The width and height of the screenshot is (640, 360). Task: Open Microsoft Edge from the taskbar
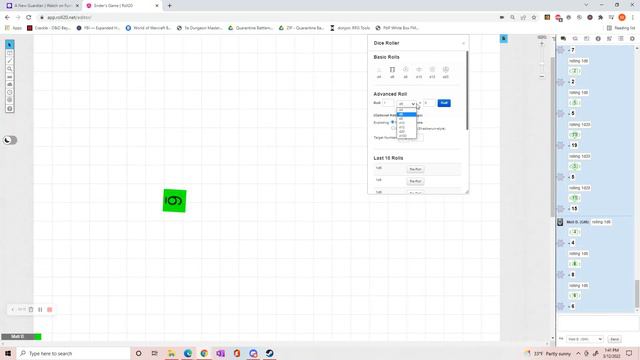[x=188, y=353]
